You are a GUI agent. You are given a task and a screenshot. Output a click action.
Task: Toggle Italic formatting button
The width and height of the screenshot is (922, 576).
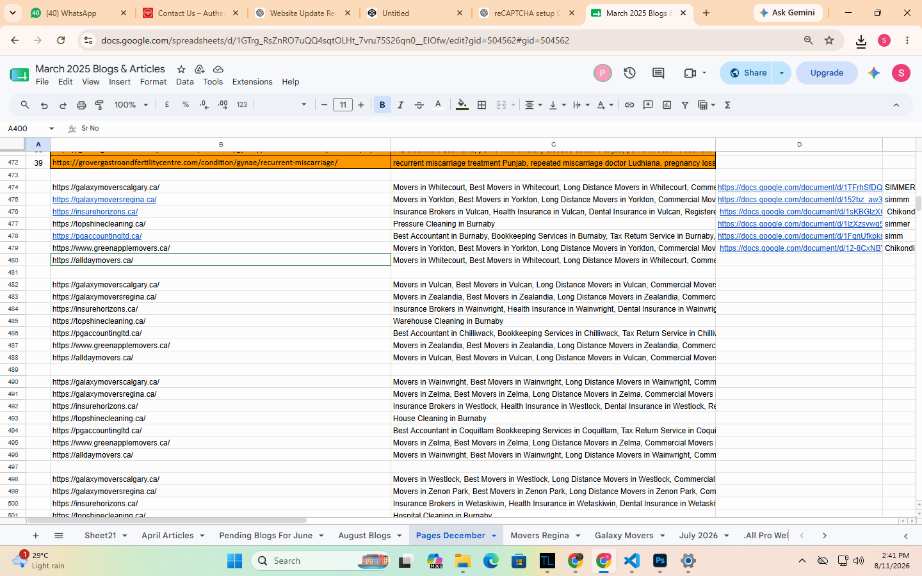400,105
